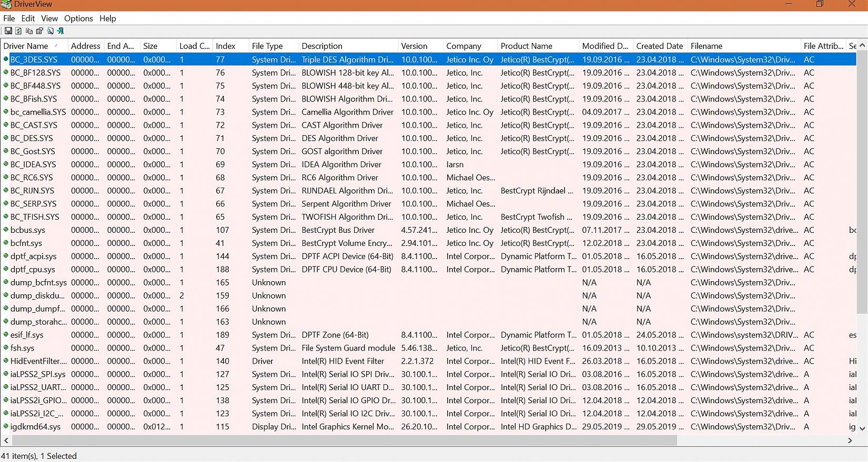Click the horizontal scrollbar thumb

tap(344, 440)
